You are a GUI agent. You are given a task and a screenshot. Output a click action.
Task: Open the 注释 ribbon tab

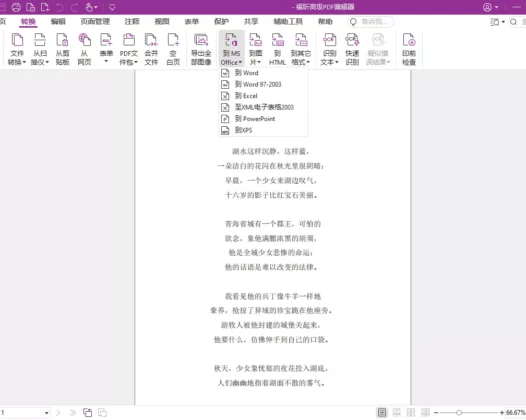132,22
